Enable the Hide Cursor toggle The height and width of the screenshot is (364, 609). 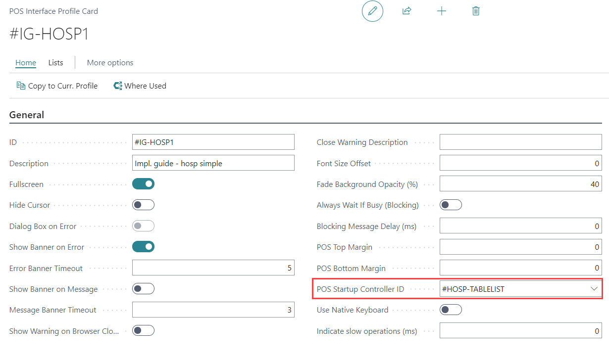(143, 205)
